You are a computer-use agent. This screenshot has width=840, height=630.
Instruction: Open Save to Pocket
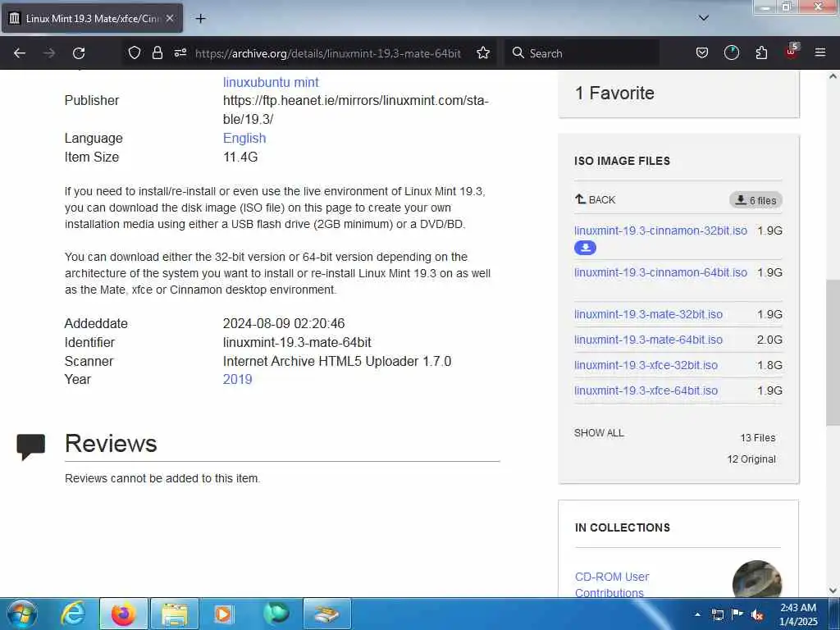point(702,52)
